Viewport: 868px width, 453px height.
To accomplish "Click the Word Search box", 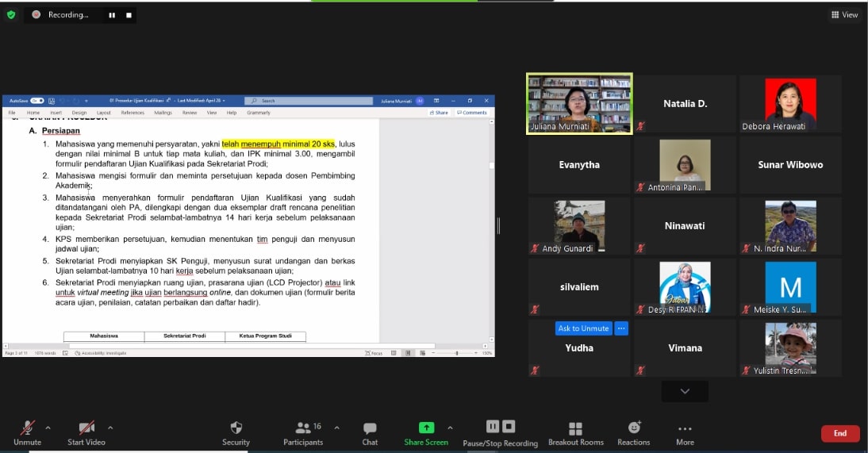I will point(309,101).
